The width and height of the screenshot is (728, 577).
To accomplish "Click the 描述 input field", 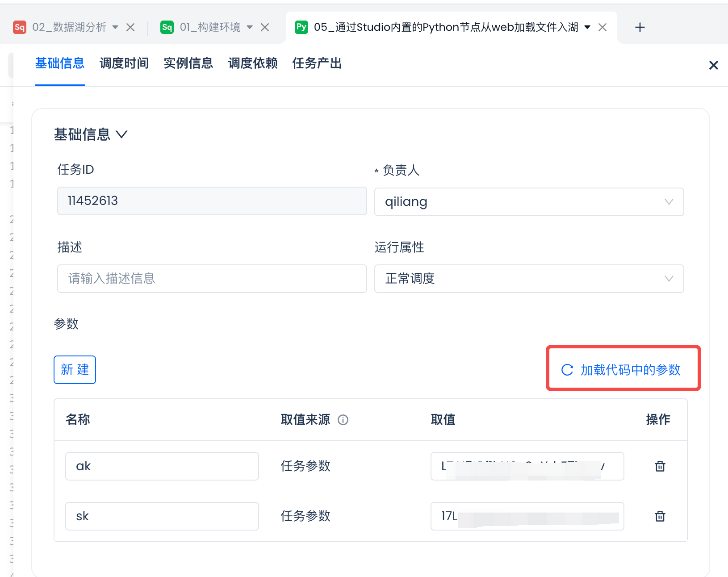I will coord(212,279).
